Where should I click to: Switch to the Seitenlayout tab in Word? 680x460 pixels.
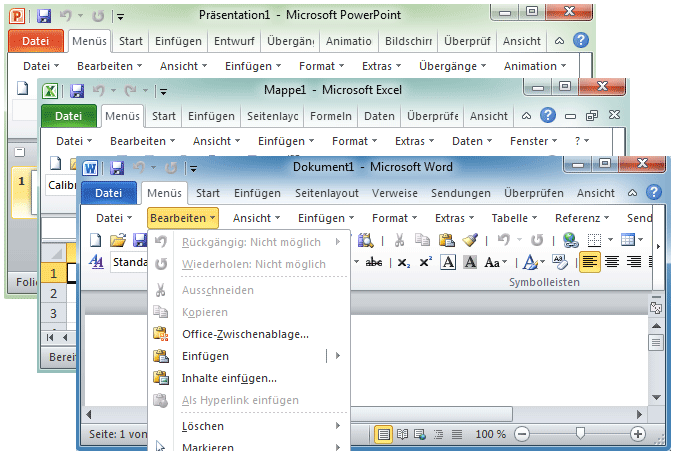327,193
